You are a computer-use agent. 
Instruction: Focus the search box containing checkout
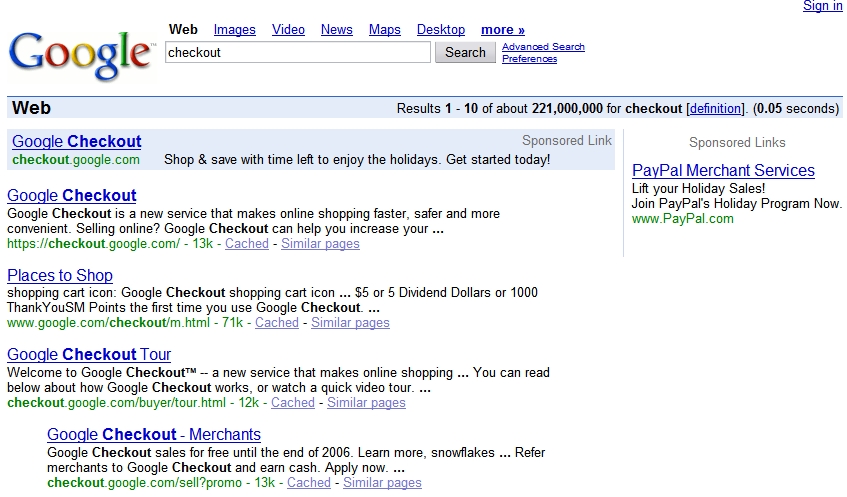298,52
